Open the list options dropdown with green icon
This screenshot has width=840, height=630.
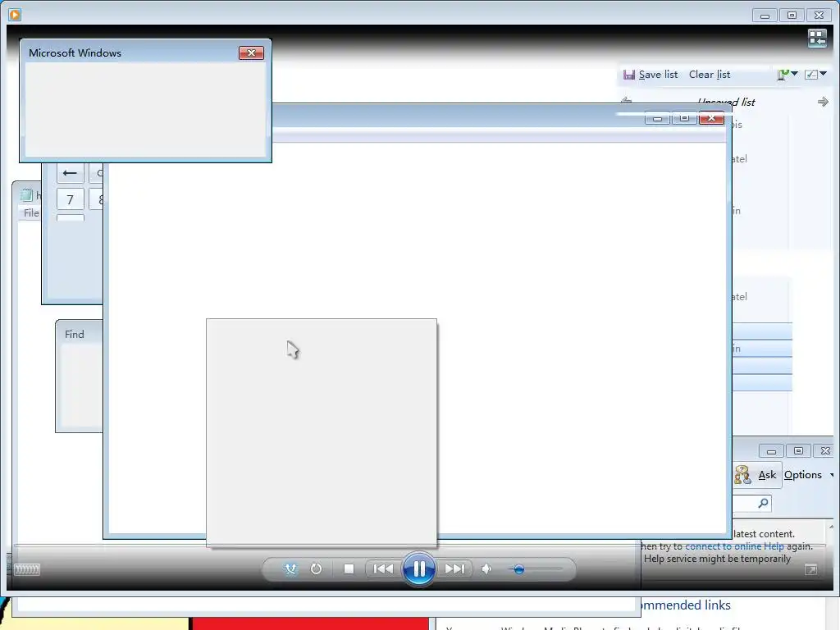pos(787,75)
